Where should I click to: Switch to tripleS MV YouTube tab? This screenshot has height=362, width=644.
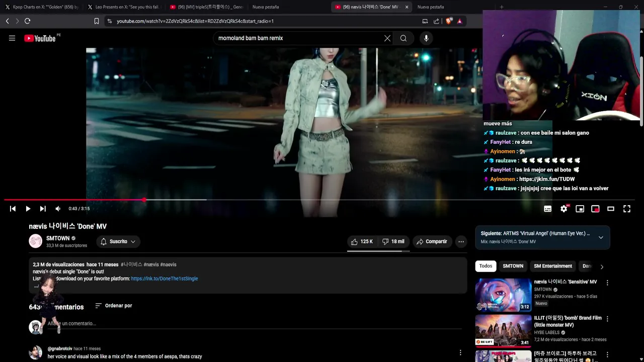pos(206,7)
